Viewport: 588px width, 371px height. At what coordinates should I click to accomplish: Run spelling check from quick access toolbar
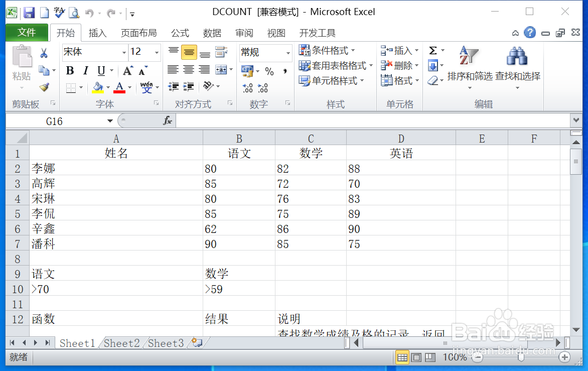tap(59, 13)
